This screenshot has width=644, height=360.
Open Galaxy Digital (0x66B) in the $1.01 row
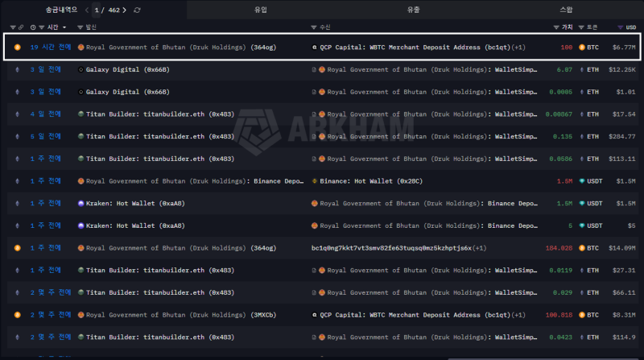point(128,92)
